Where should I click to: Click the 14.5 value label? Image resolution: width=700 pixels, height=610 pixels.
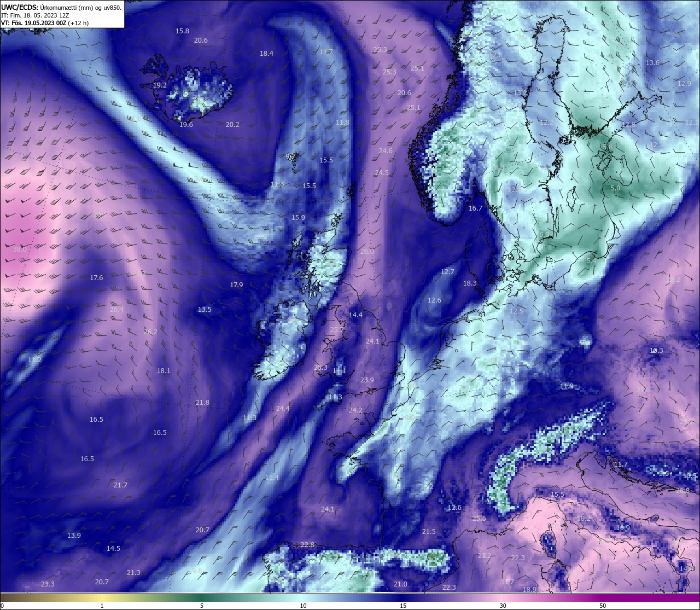[113, 549]
